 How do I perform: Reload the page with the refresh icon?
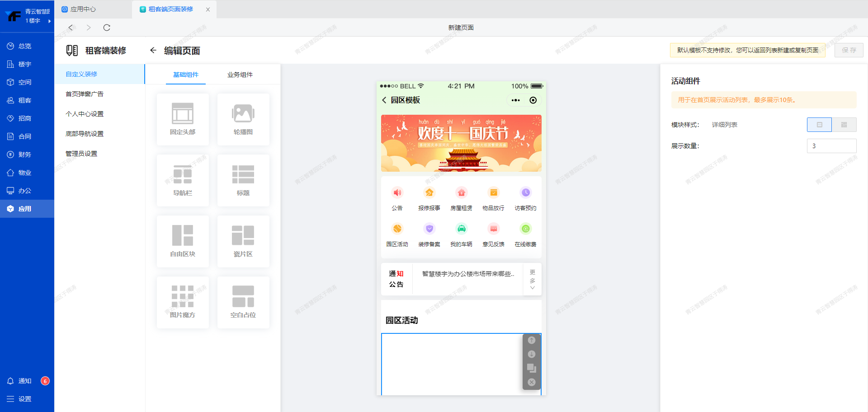107,28
